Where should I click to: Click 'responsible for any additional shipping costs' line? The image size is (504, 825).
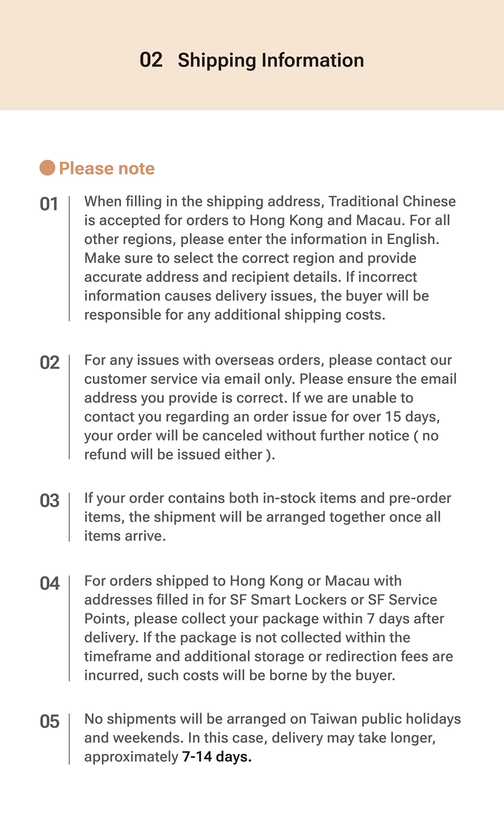click(x=234, y=315)
